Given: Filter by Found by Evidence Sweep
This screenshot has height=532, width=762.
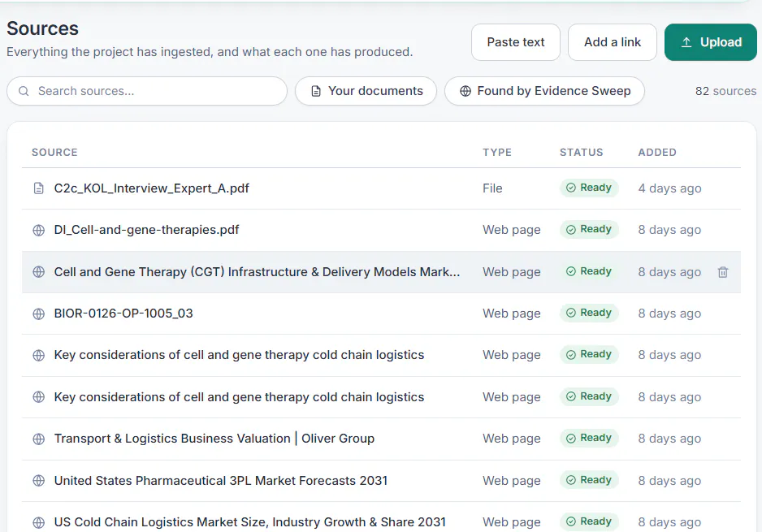Looking at the screenshot, I should click(x=545, y=91).
